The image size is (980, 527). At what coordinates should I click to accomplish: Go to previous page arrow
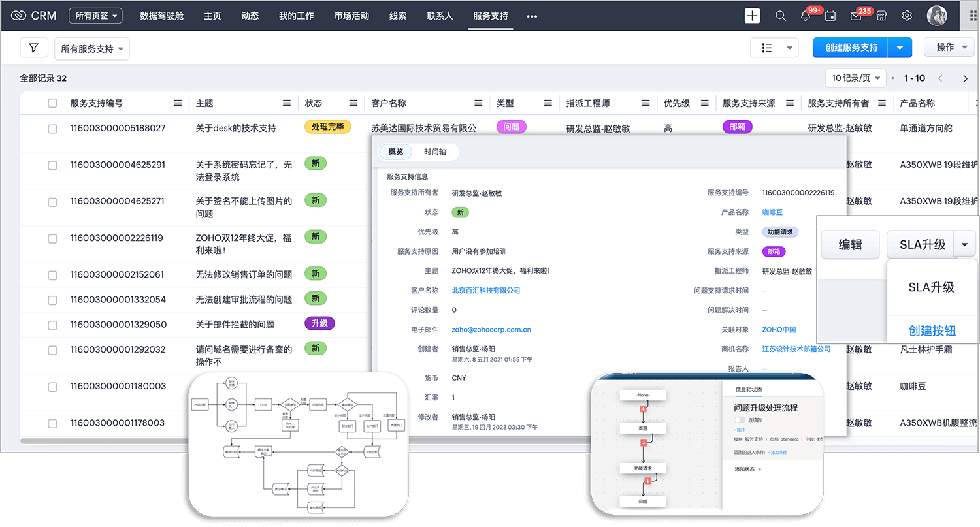(x=940, y=78)
